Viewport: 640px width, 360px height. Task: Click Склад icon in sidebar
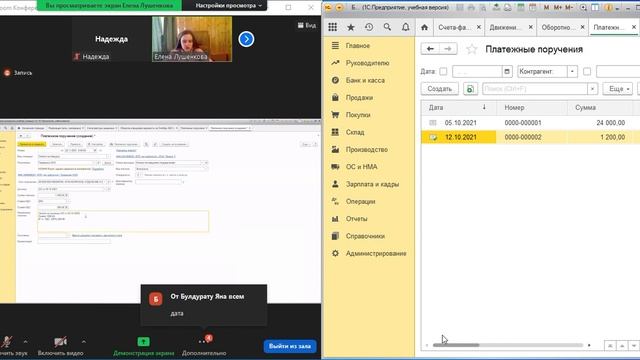pos(335,132)
